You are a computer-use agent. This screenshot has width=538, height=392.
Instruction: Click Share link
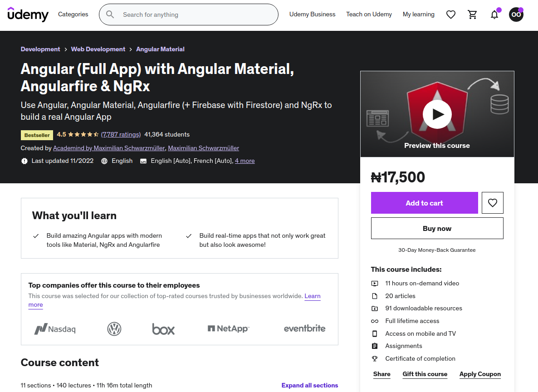382,374
